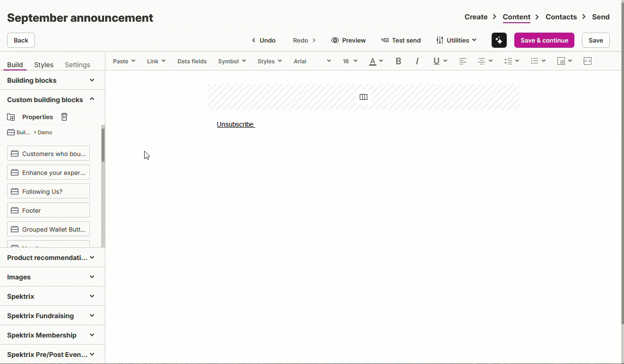Open the font size 16 dropdown
624x364 pixels.
click(x=350, y=61)
